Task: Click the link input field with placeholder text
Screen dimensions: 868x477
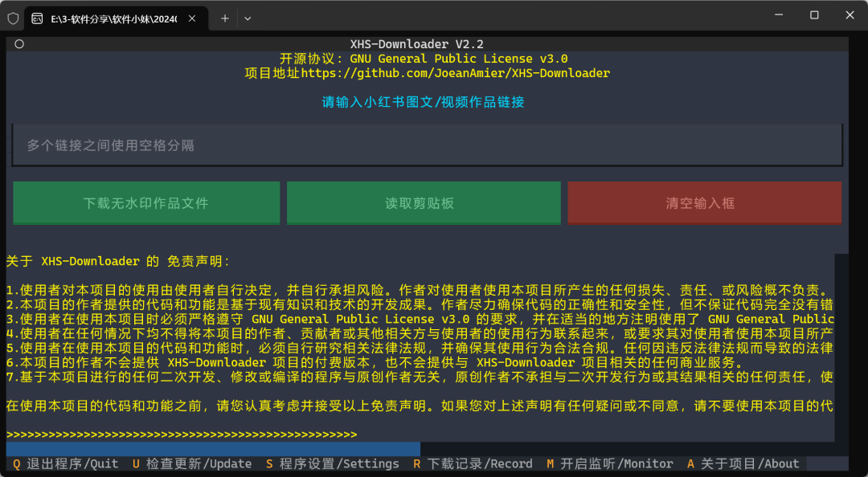Action: tap(426, 145)
